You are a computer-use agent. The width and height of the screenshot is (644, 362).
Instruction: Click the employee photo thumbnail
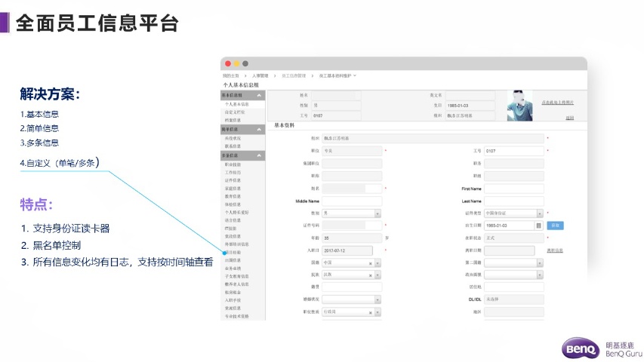[519, 106]
